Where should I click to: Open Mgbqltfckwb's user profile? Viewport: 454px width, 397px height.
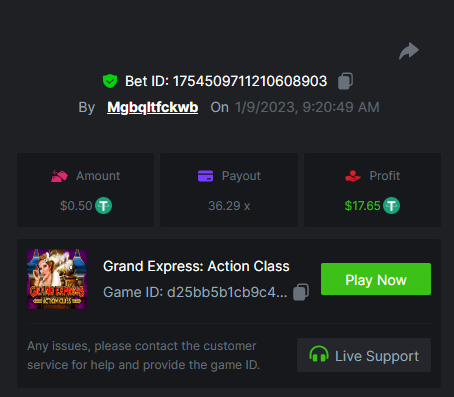click(153, 107)
